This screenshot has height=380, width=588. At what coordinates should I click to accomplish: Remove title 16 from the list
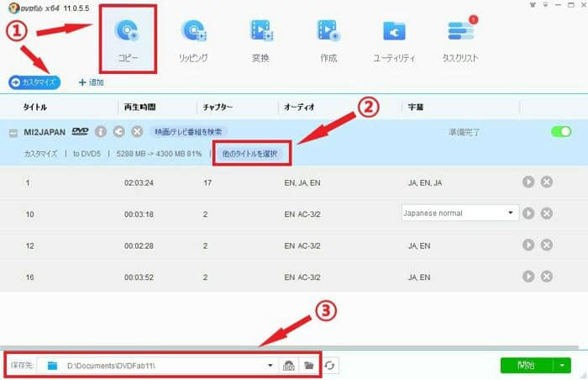pos(547,275)
